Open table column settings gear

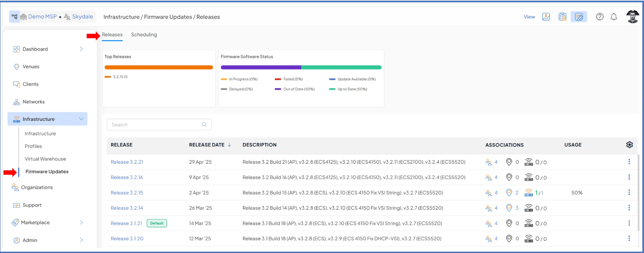(629, 145)
